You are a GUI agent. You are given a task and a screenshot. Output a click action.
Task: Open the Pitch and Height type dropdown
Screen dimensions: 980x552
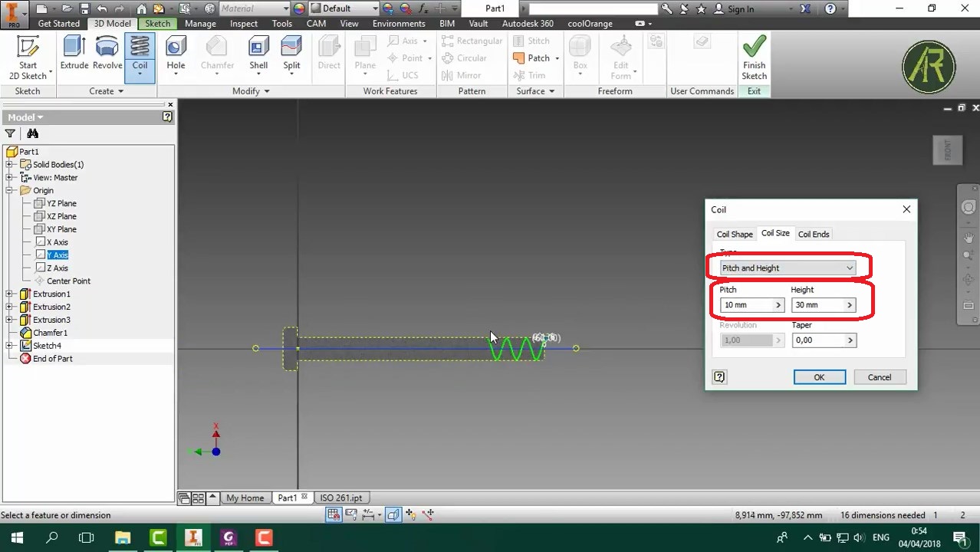point(848,268)
